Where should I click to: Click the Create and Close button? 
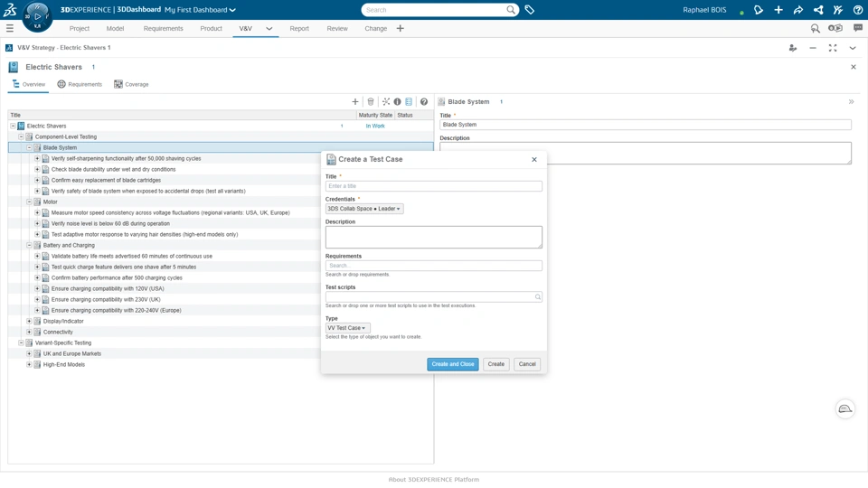coord(453,364)
